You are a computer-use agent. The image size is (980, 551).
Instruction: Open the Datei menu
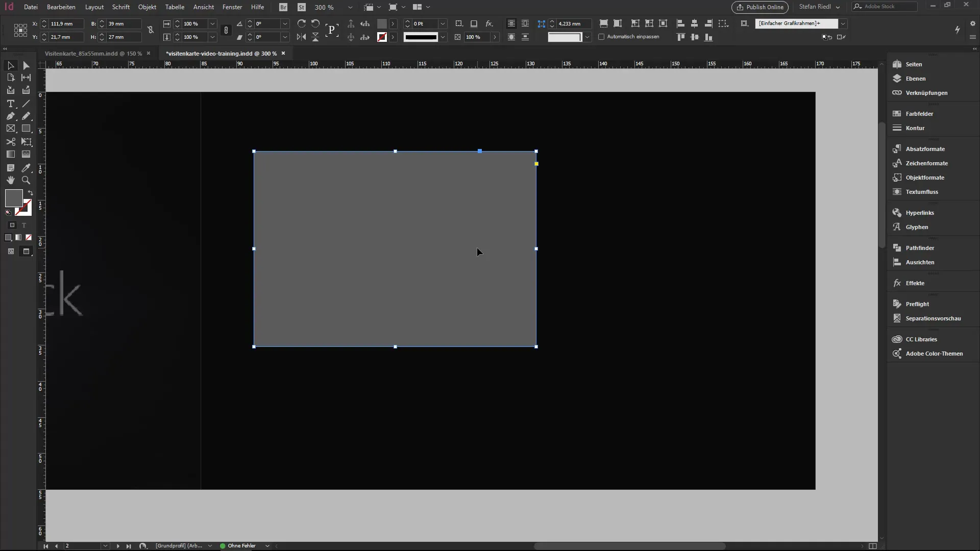[x=31, y=7]
